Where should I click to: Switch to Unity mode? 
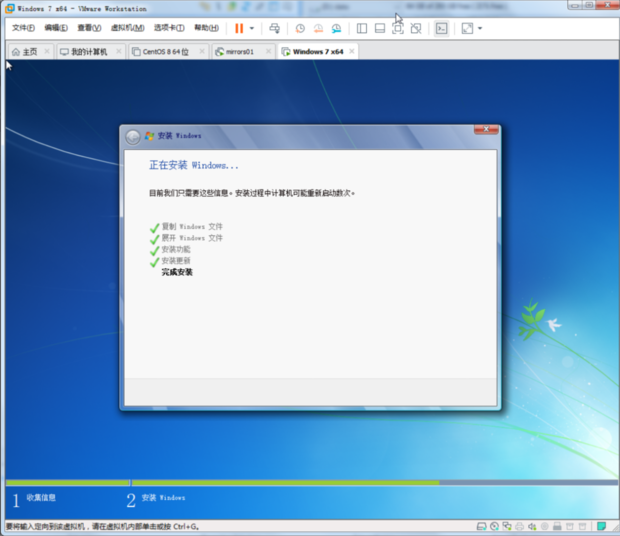point(416,28)
